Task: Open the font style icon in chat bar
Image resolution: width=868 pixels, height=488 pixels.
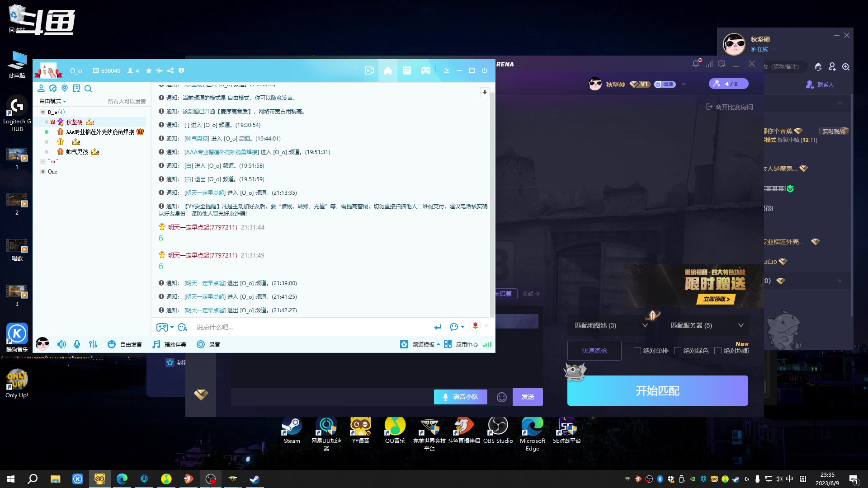Action: [x=183, y=327]
